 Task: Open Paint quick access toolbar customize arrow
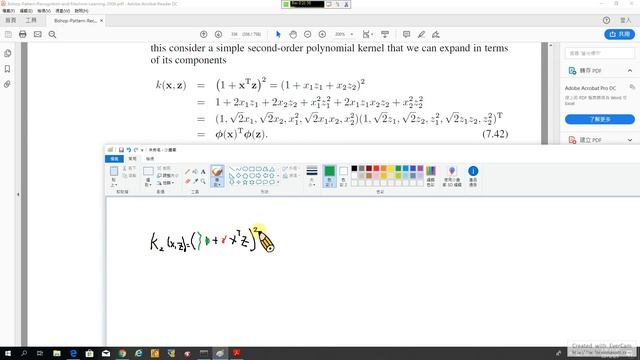[x=142, y=150]
